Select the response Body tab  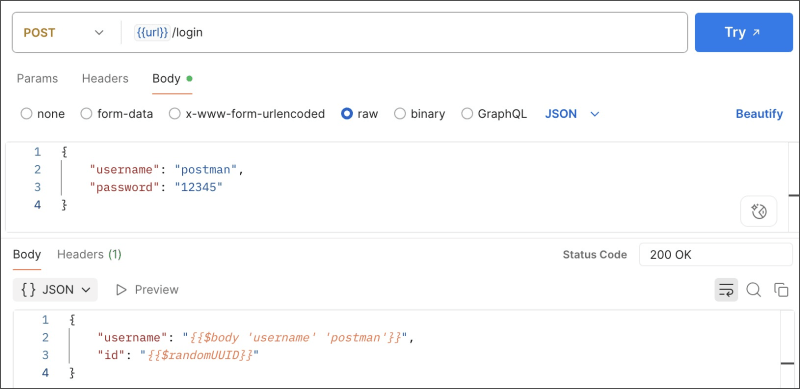click(x=27, y=254)
